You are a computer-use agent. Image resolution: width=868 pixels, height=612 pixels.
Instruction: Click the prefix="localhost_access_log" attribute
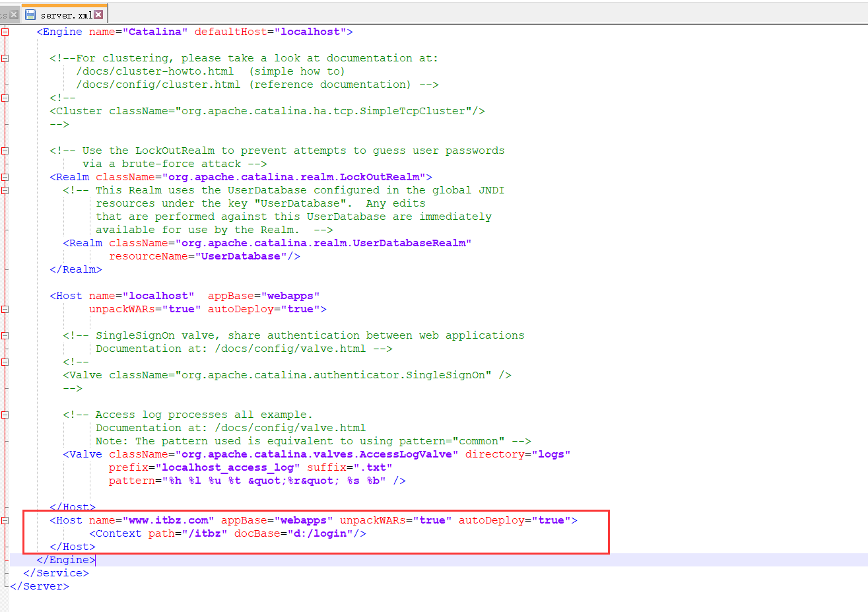[x=205, y=467]
